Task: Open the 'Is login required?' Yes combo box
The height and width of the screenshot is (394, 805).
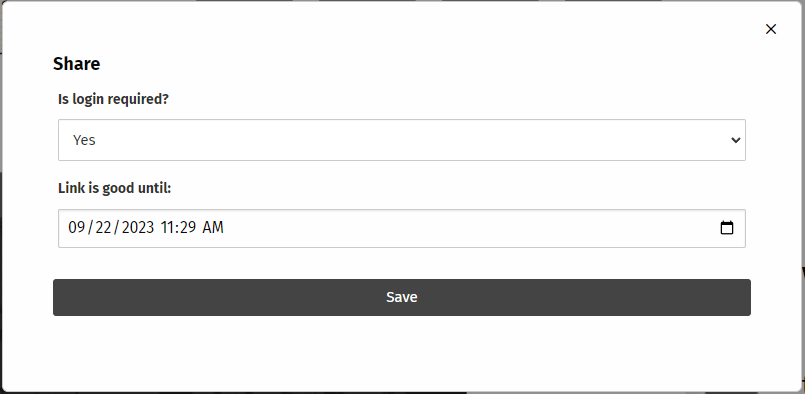Action: click(x=401, y=140)
